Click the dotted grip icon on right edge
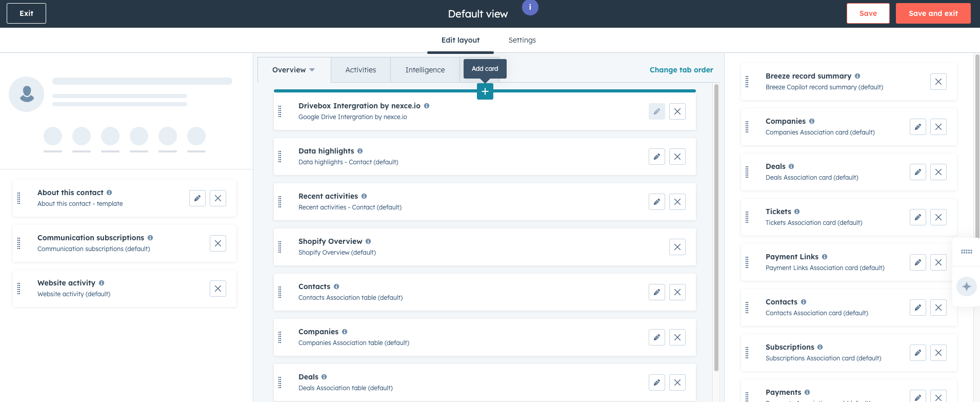 tap(966, 252)
